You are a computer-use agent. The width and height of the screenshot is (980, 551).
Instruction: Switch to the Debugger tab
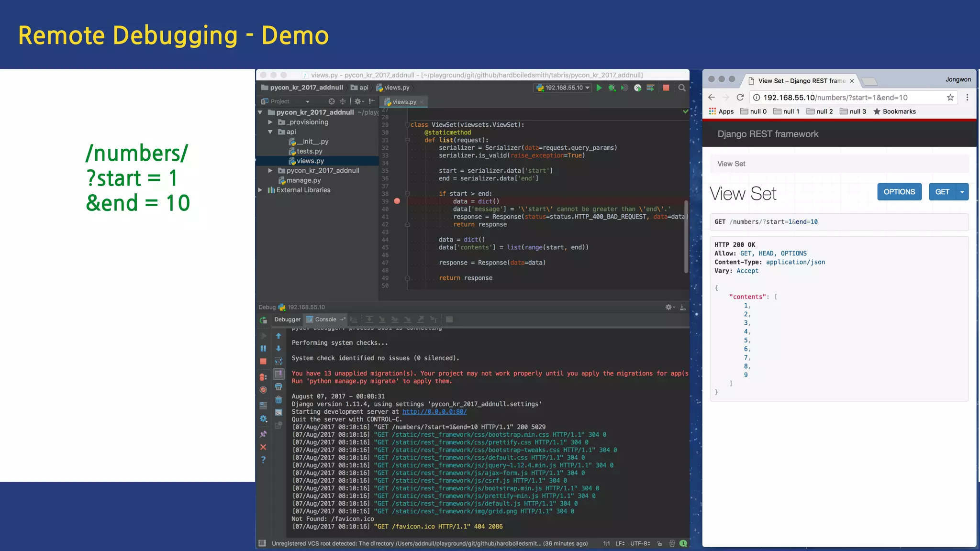tap(287, 320)
